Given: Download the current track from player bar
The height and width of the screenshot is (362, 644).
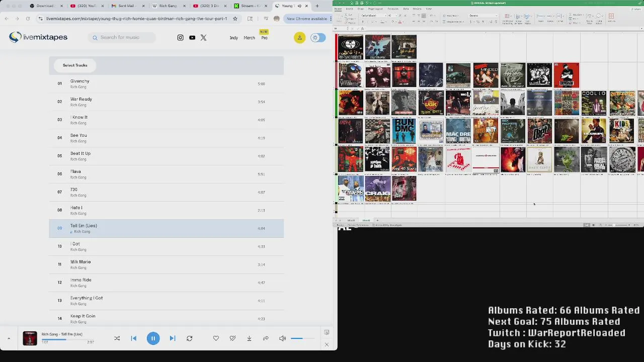Looking at the screenshot, I should coord(249,338).
